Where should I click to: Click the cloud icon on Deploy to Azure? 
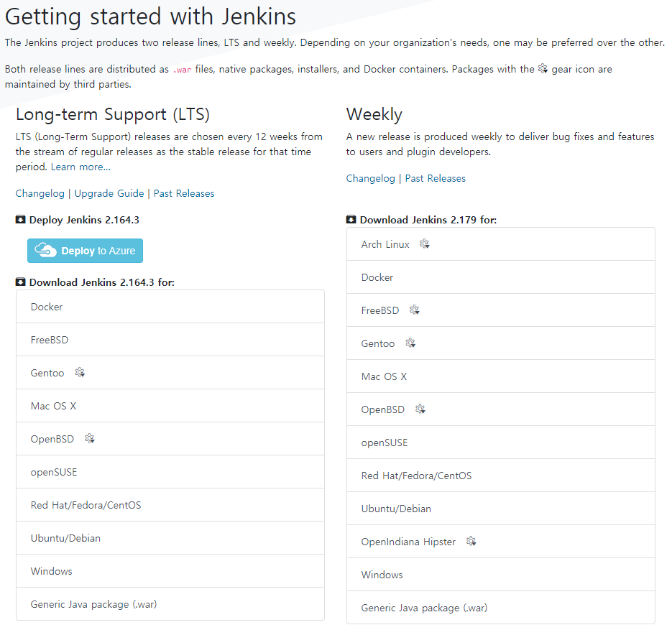tap(45, 250)
